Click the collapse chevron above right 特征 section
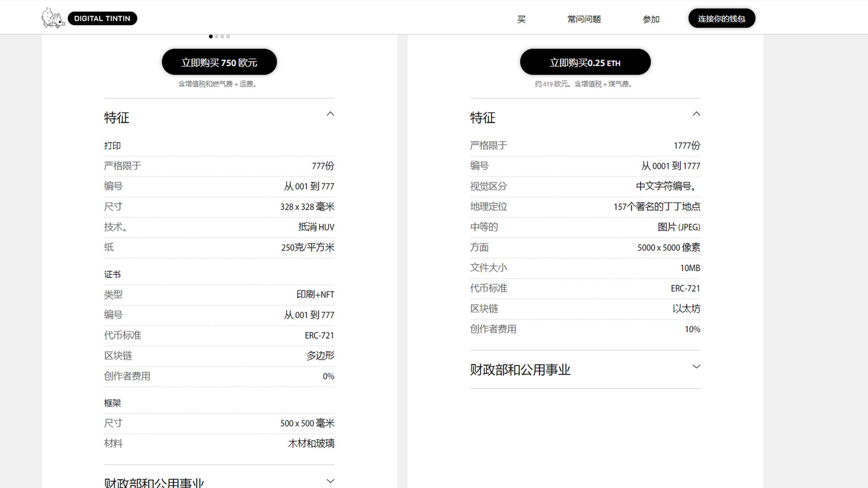The height and width of the screenshot is (488, 868). (x=697, y=114)
